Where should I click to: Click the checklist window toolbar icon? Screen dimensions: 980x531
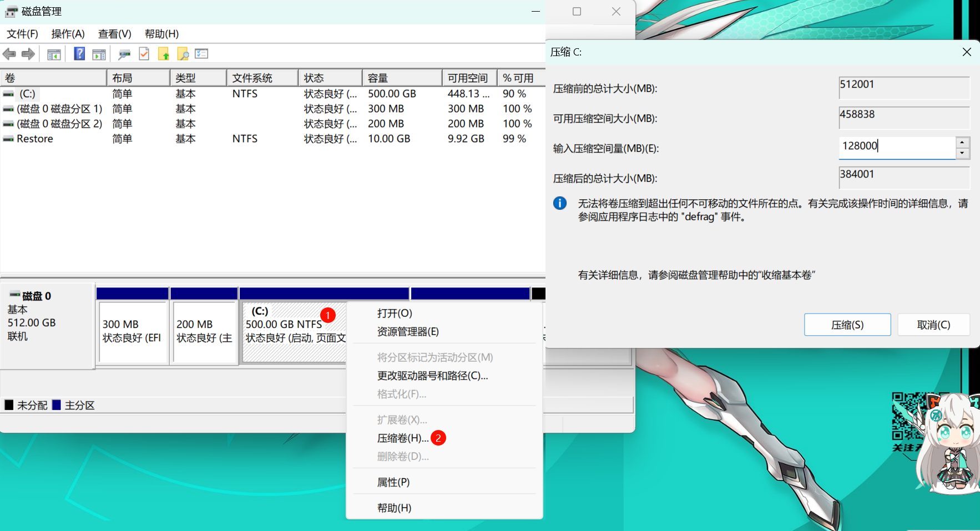click(x=201, y=54)
